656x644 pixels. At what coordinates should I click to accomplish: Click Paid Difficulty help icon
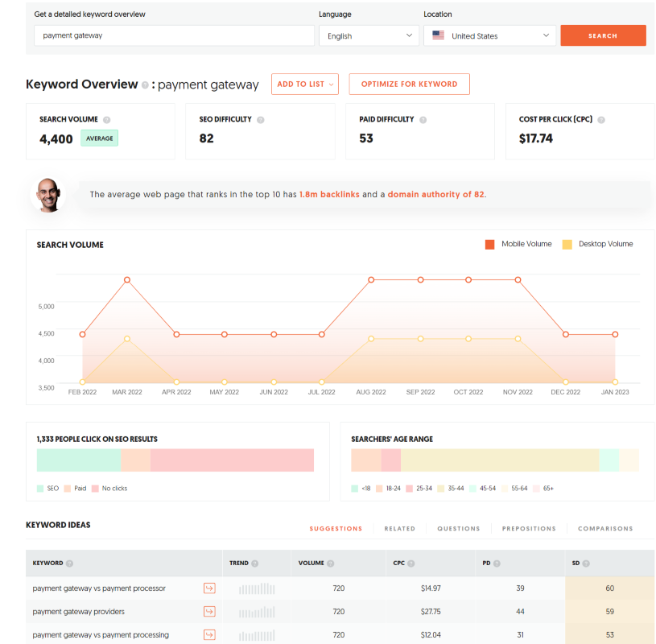tap(423, 120)
